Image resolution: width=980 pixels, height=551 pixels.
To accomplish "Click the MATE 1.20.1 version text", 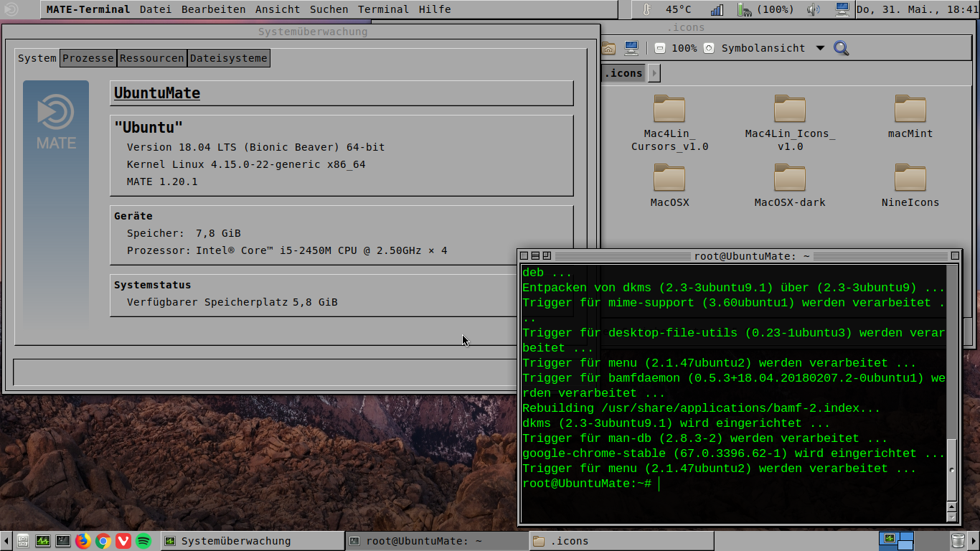I will [162, 182].
